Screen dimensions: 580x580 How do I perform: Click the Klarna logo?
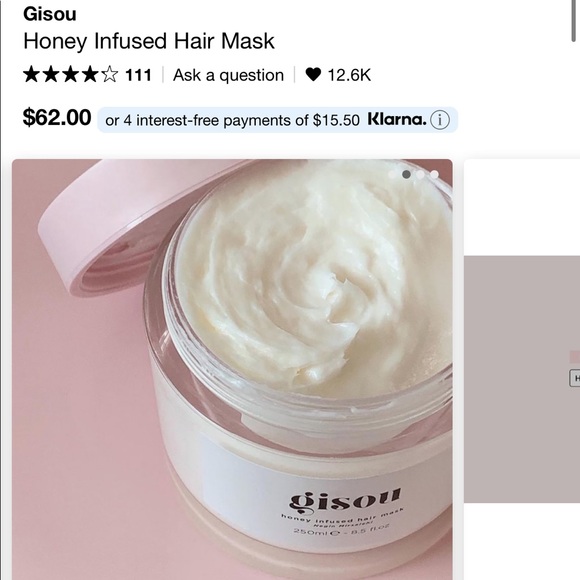coord(397,119)
